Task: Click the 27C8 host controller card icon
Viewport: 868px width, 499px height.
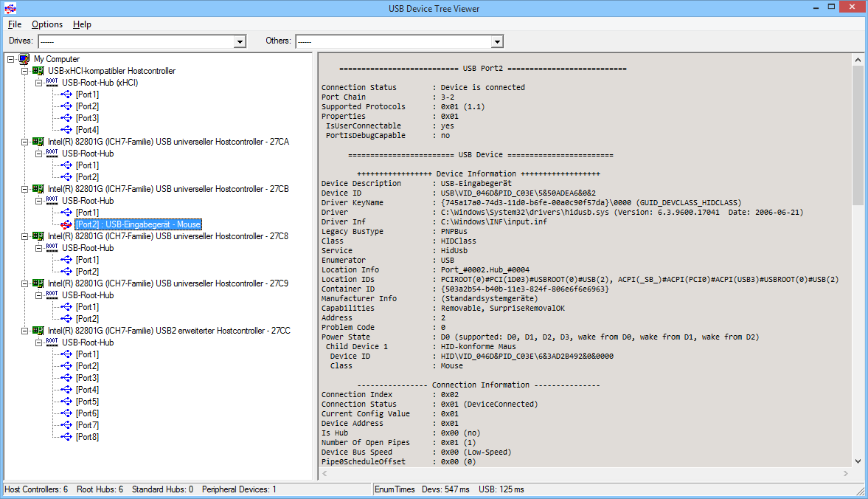Action: 38,236
